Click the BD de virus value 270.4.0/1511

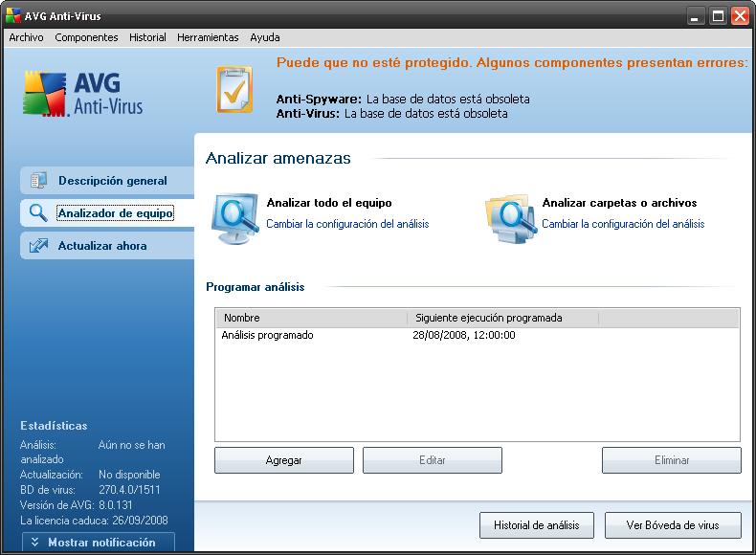click(129, 490)
